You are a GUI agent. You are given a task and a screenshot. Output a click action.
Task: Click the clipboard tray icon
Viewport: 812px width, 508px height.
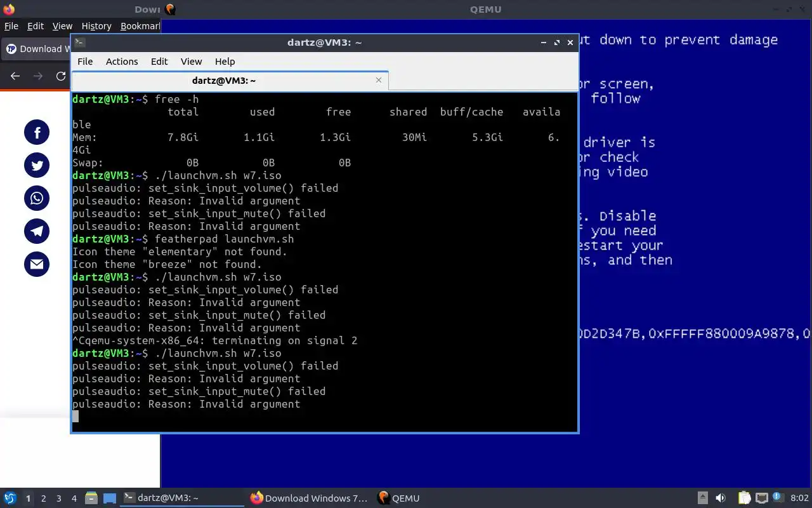click(744, 498)
